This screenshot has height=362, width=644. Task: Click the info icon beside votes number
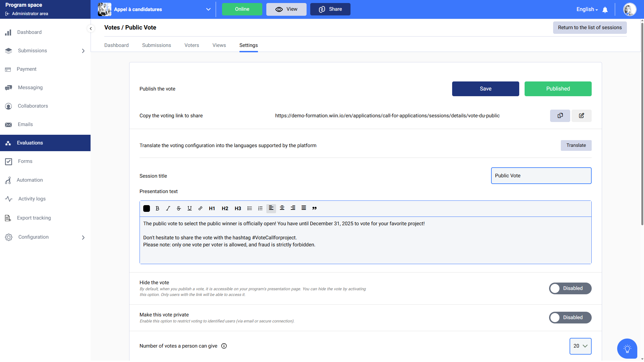coord(224,346)
